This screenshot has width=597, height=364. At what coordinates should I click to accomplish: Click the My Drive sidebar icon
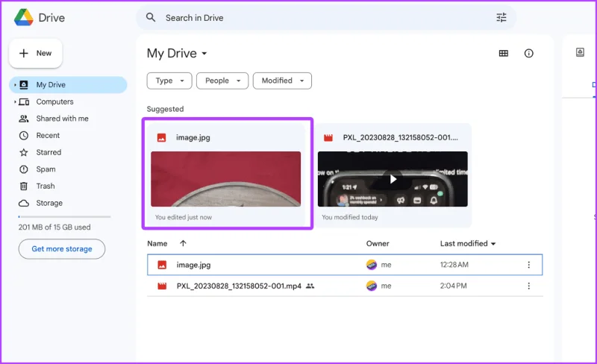tap(24, 84)
